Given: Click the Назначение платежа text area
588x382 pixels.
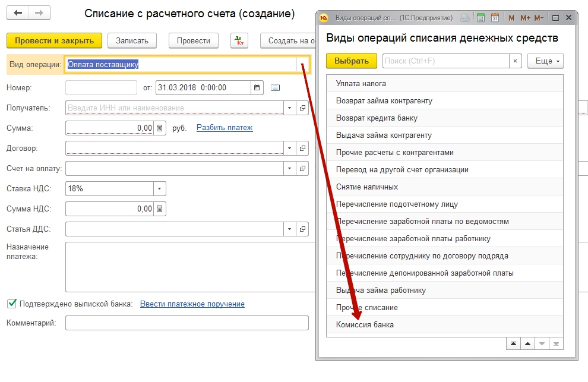Looking at the screenshot, I should (x=191, y=267).
